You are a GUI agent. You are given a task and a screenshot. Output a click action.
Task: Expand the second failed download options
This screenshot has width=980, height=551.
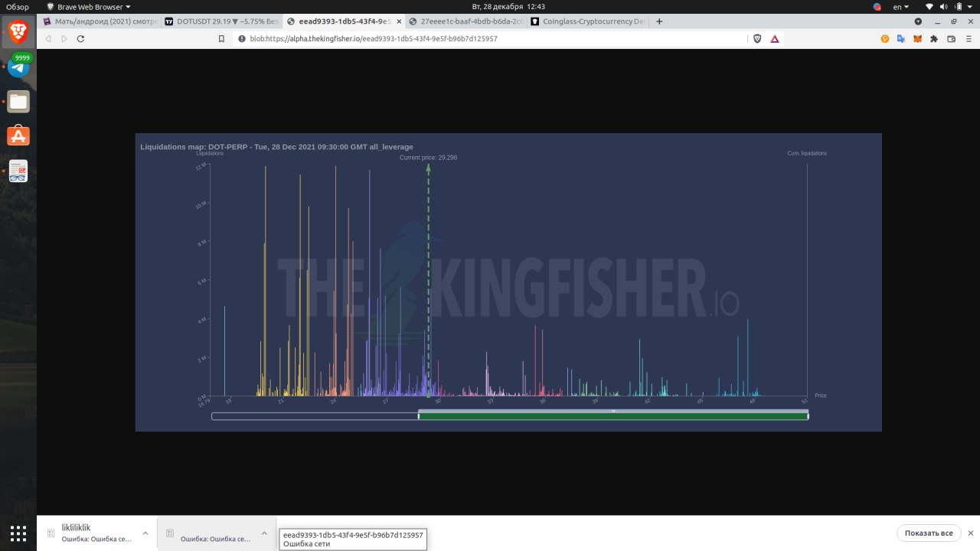tap(263, 533)
